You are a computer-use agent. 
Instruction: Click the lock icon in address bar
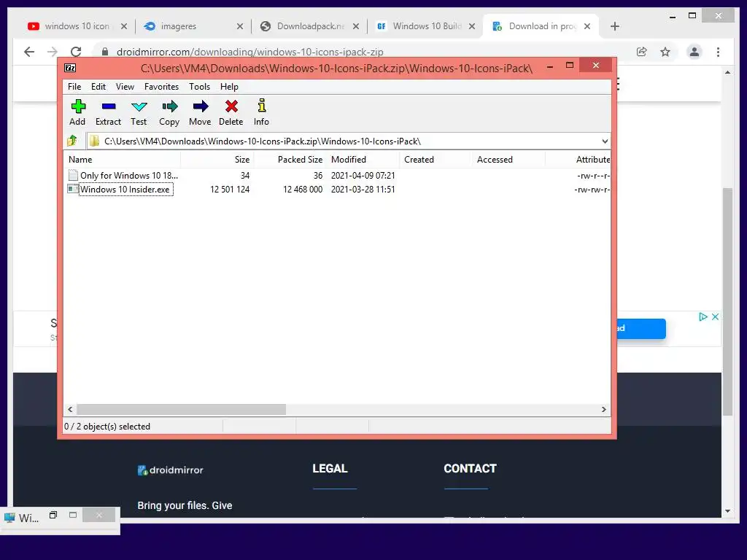point(105,52)
